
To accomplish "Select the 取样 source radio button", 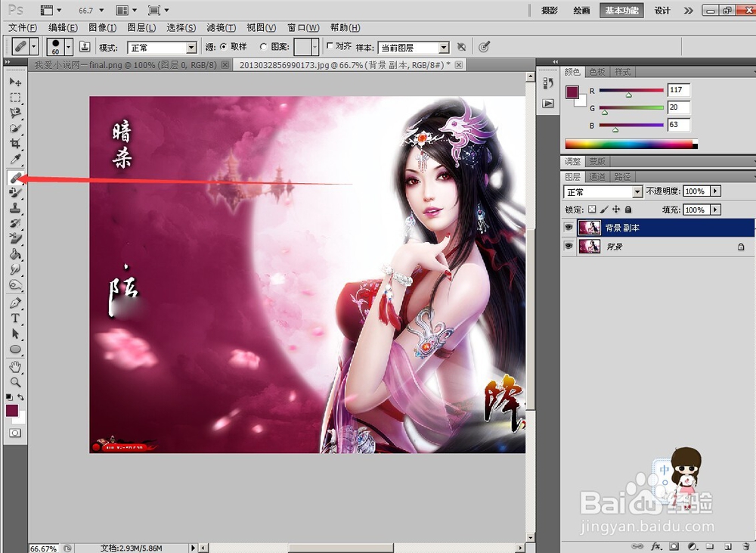I will point(224,47).
